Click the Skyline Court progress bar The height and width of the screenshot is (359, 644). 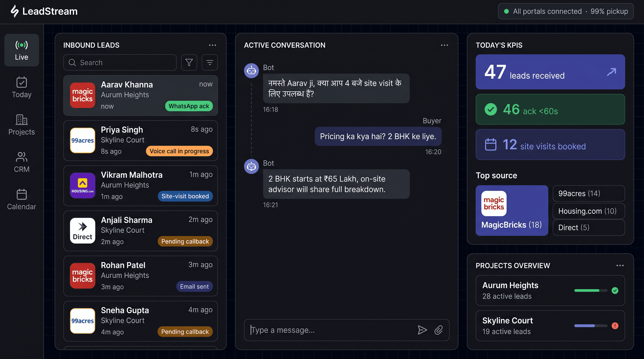[x=591, y=326]
